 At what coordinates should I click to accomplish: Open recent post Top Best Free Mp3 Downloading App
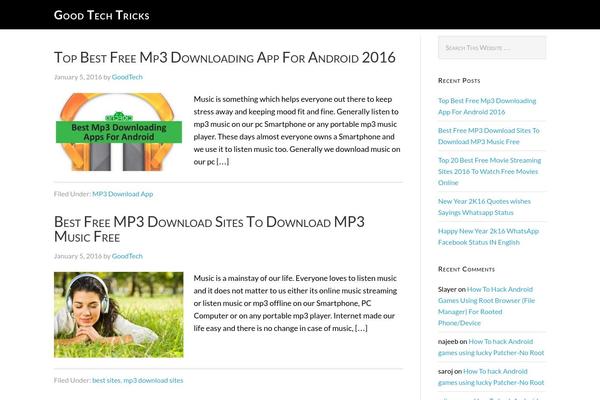487,106
